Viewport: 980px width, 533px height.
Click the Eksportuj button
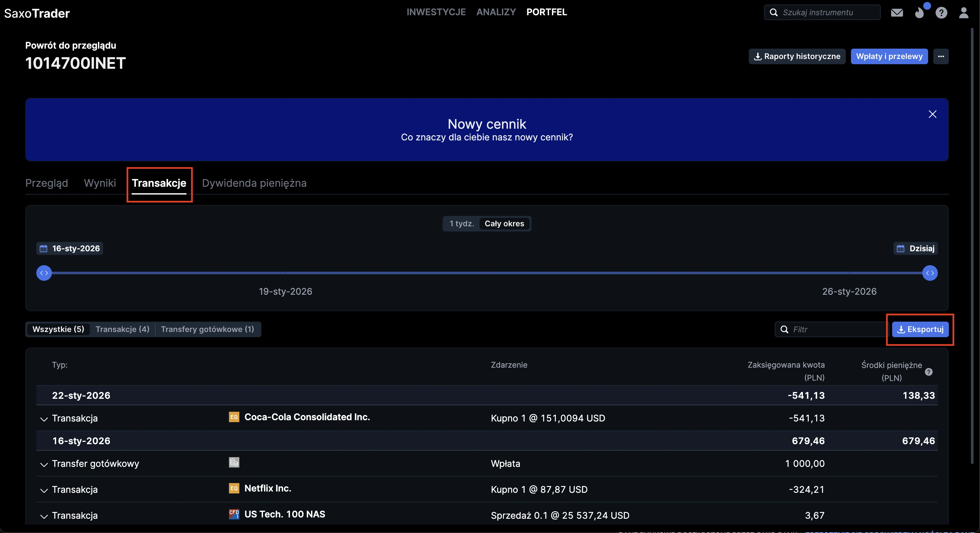click(920, 329)
